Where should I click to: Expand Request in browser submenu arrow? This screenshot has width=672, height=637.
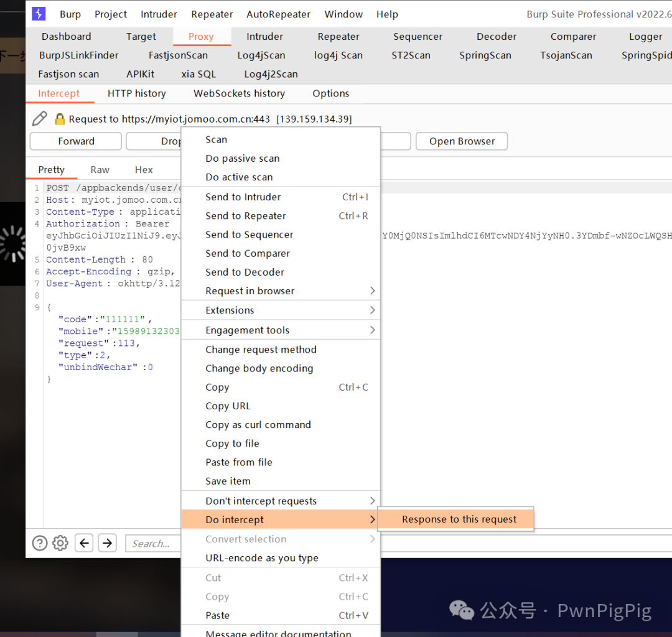pos(372,291)
